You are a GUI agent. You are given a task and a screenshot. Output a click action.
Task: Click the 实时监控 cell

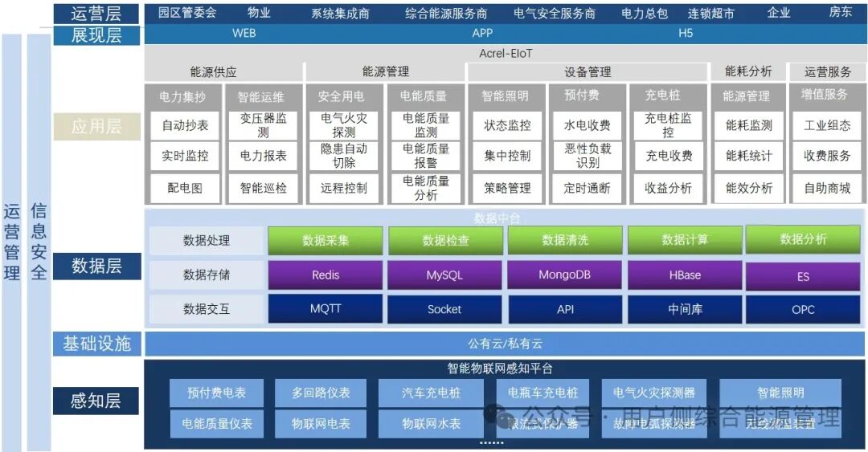click(x=185, y=156)
